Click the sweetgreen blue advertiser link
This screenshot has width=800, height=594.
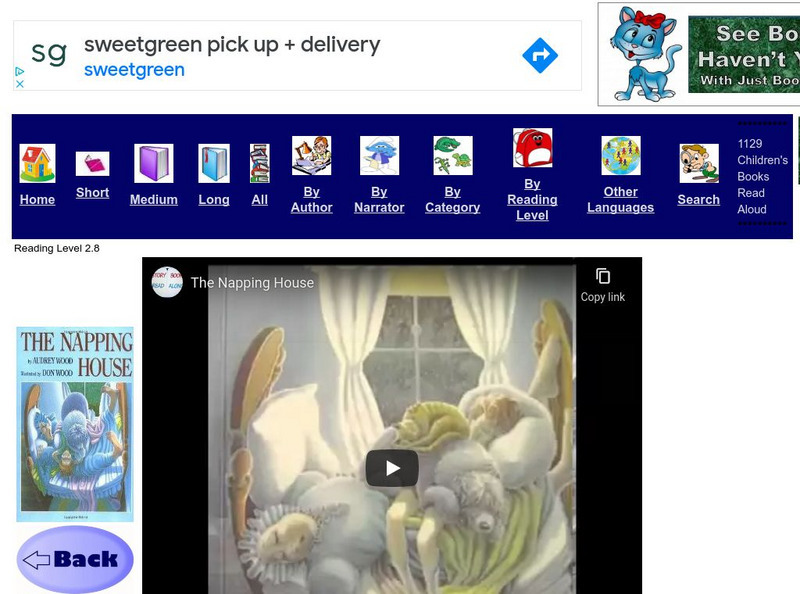(x=134, y=70)
